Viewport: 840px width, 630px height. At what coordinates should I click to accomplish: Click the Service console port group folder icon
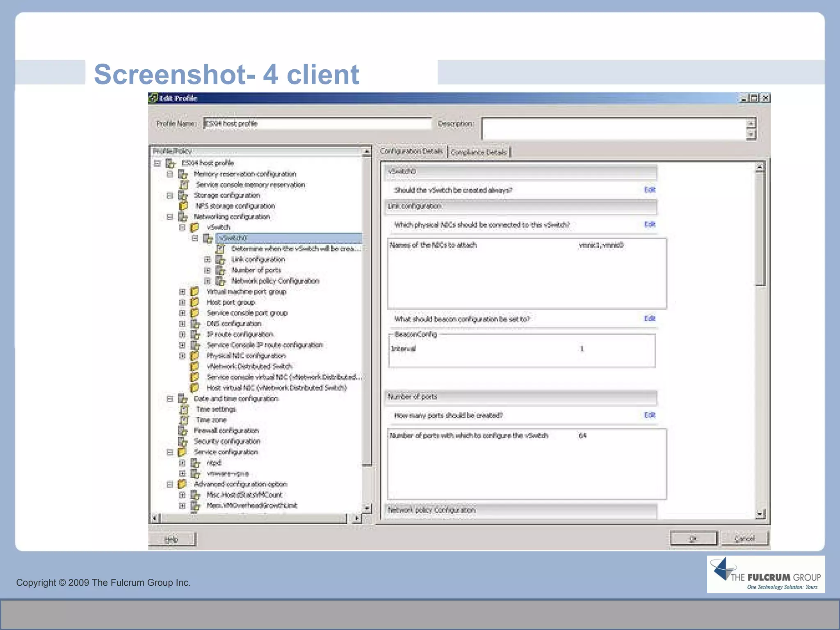point(195,313)
